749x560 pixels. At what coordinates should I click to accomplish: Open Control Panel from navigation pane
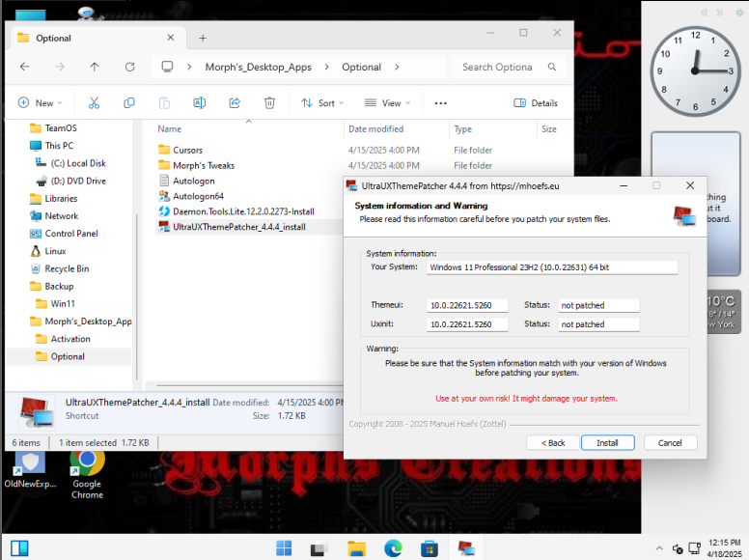click(71, 234)
